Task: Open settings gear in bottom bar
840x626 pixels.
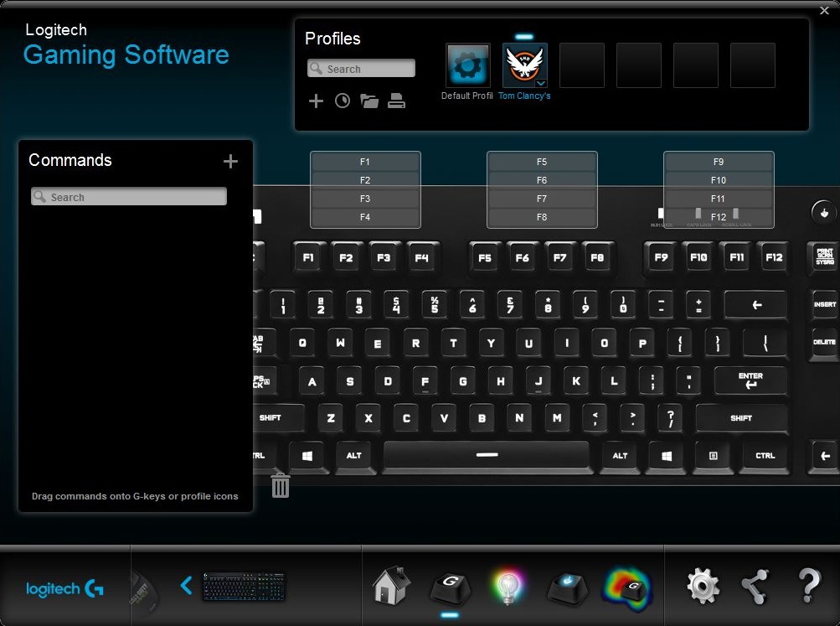Action: (703, 586)
